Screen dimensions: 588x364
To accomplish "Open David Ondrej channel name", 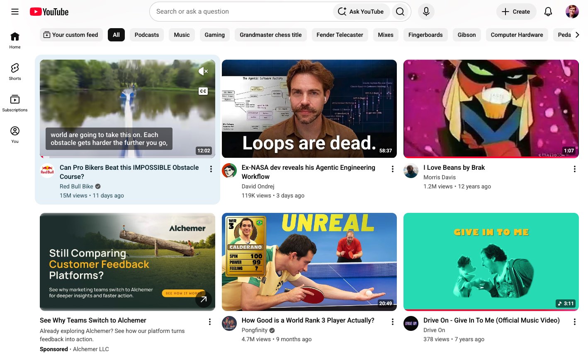I will [x=258, y=186].
